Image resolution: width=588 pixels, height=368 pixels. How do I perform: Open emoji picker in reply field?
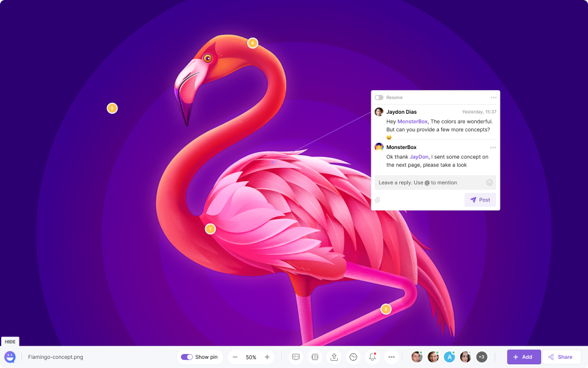click(x=489, y=182)
